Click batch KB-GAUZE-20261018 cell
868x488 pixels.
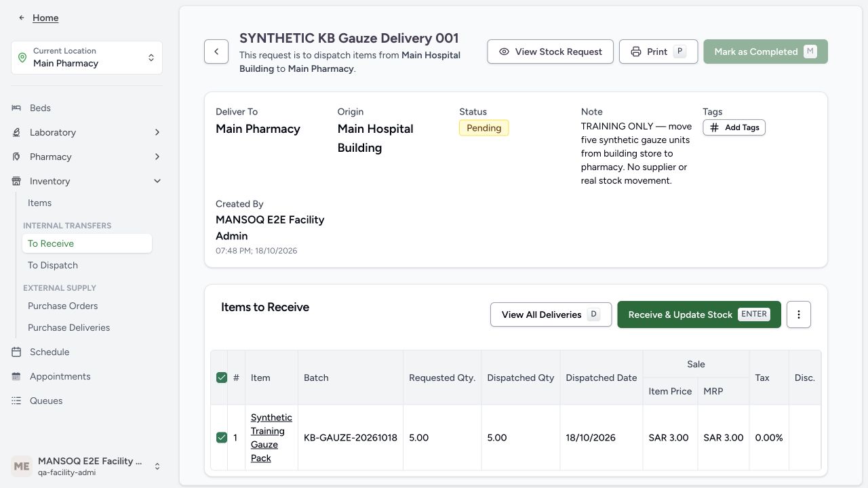tap(351, 438)
